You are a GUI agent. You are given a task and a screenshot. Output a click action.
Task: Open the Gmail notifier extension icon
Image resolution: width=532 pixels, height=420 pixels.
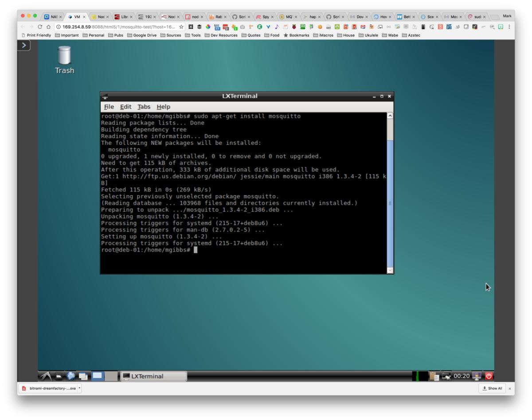[362, 27]
